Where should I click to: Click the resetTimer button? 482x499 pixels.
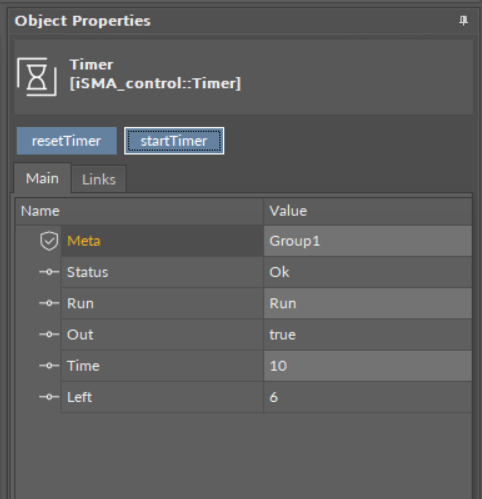67,141
